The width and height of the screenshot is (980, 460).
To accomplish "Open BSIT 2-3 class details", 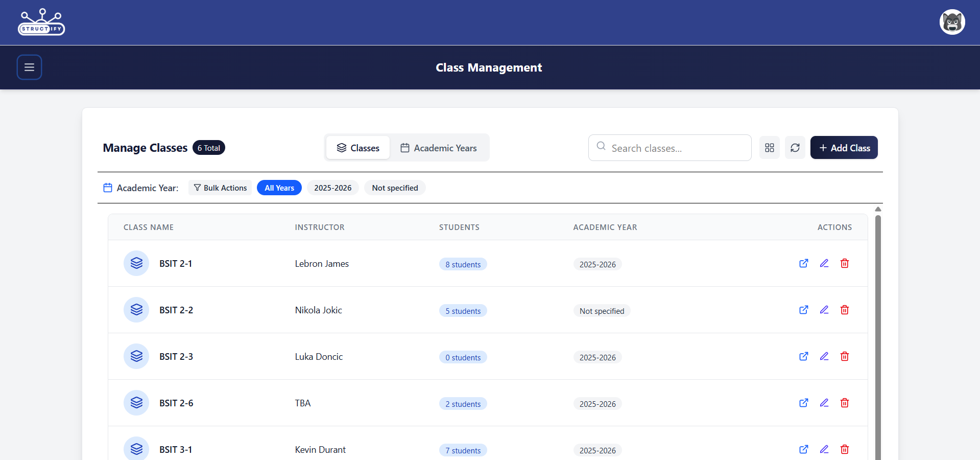I will click(803, 356).
